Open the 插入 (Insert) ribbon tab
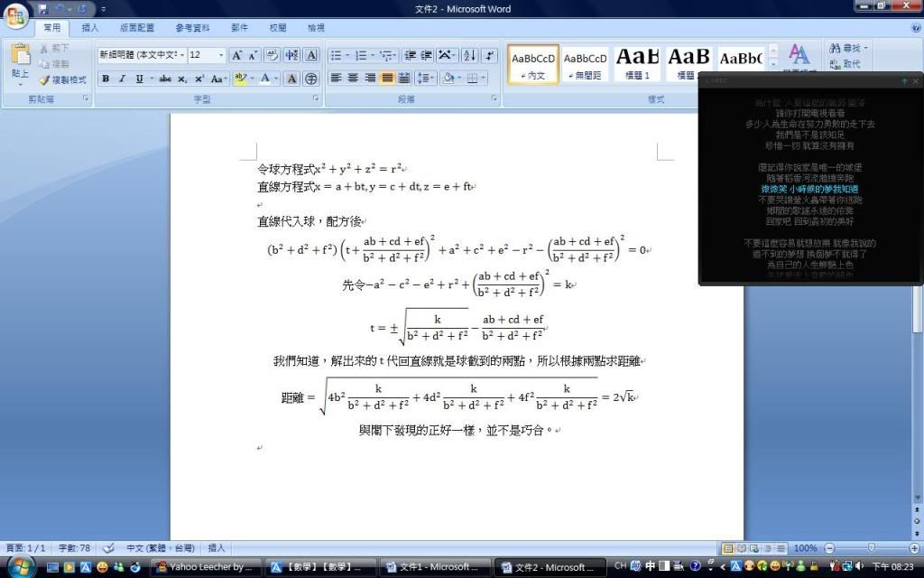This screenshot has width=924, height=578. [89, 28]
